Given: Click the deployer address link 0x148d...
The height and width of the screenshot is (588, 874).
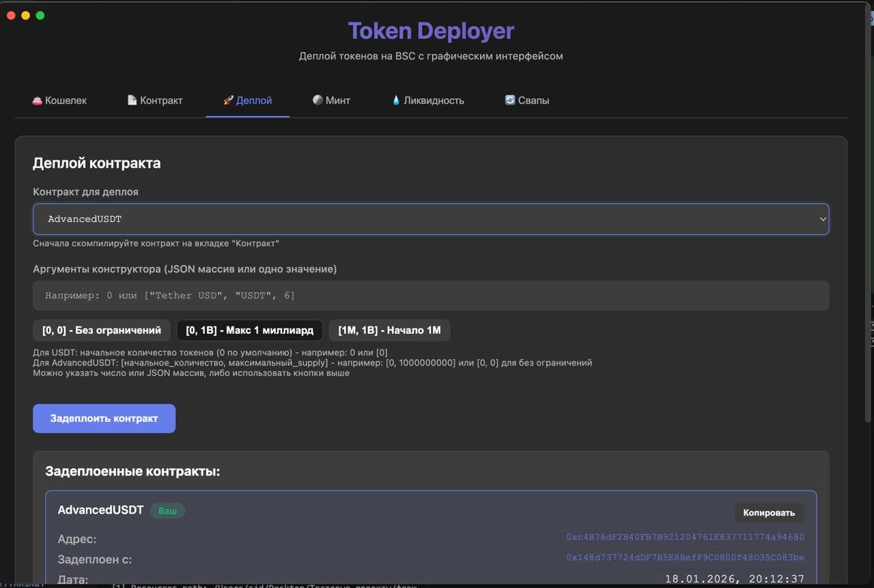Looking at the screenshot, I should coord(685,557).
